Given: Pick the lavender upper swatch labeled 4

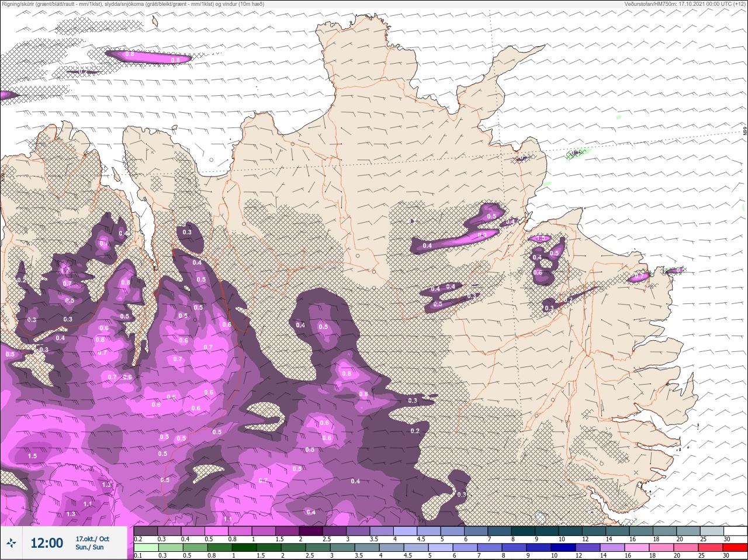Looking at the screenshot, I should tap(405, 531).
